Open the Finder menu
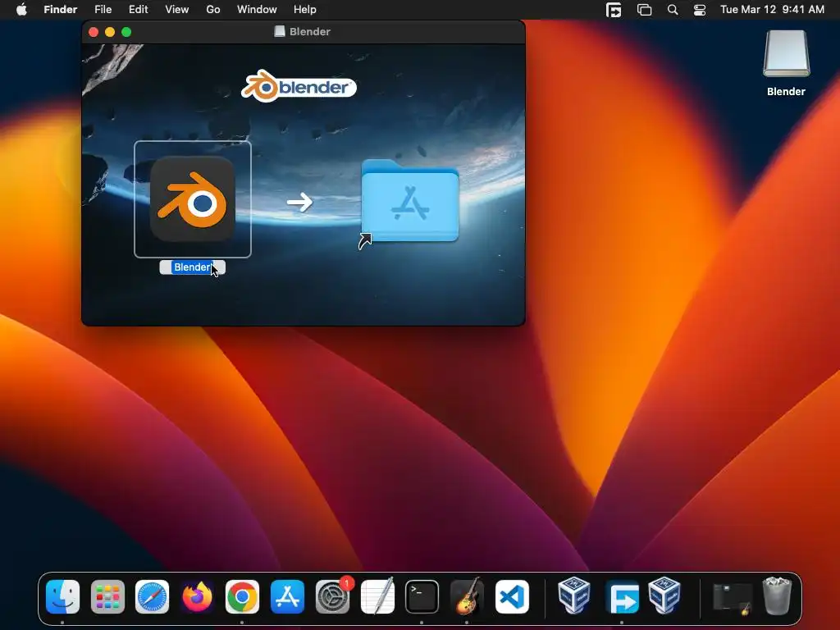 point(61,10)
